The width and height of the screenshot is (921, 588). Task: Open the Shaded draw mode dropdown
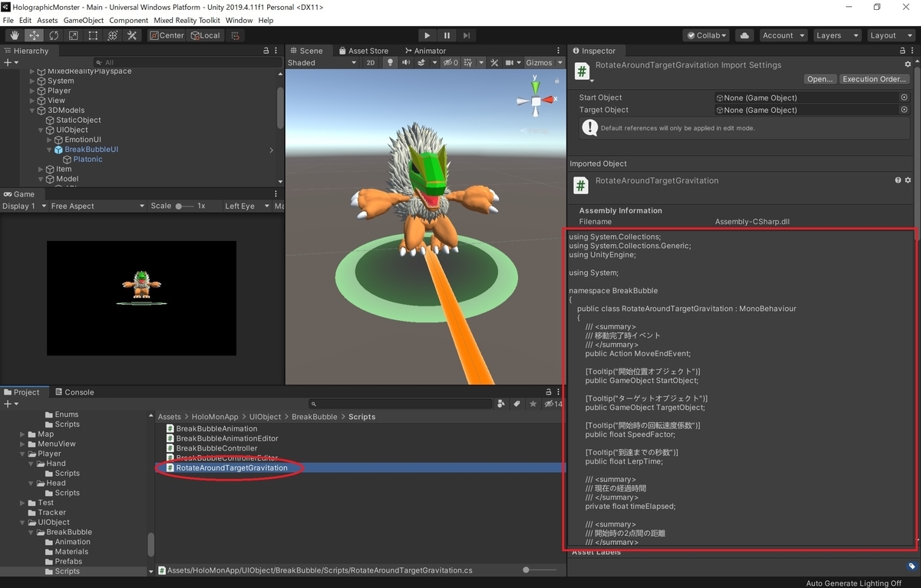pyautogui.click(x=323, y=63)
